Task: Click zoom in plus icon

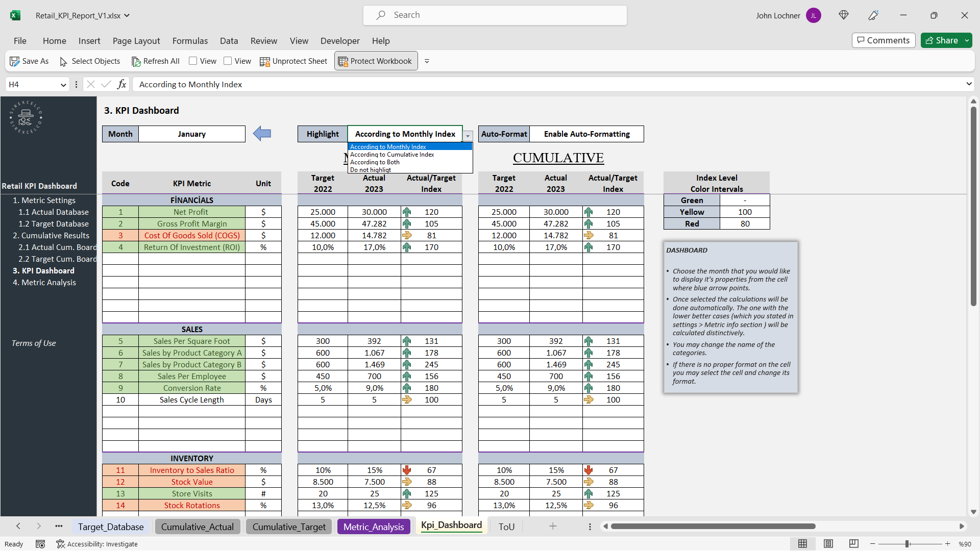Action: (947, 544)
